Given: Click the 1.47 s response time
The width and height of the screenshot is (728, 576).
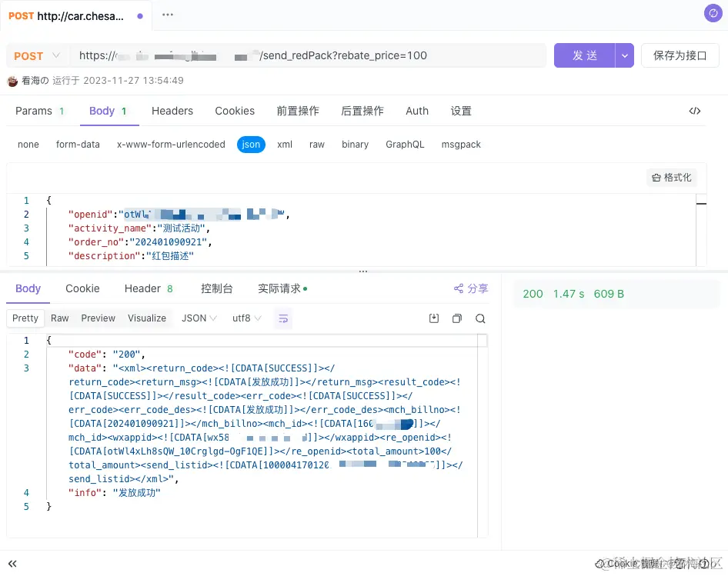Looking at the screenshot, I should click(569, 294).
